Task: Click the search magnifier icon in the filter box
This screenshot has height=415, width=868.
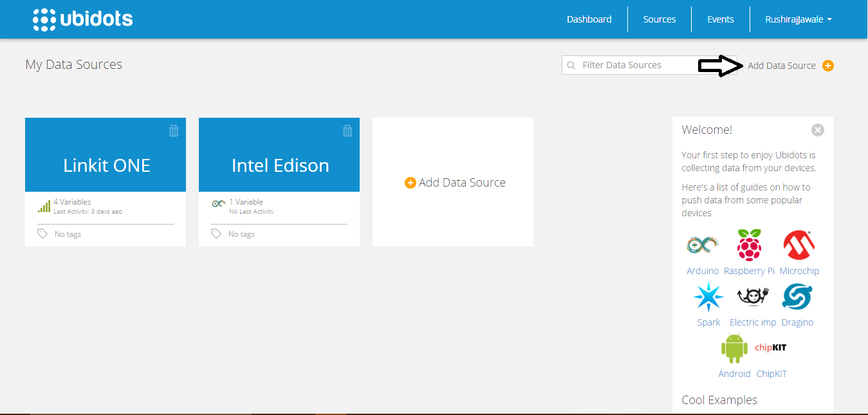Action: [571, 66]
